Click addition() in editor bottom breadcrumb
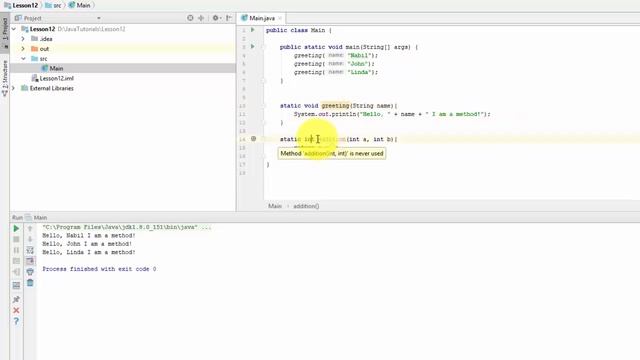This screenshot has height=360, width=640. pos(306,206)
